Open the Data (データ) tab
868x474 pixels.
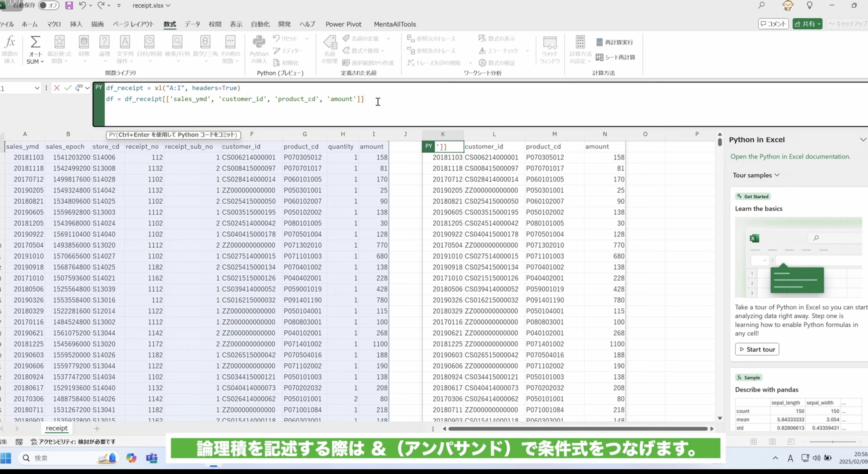193,24
